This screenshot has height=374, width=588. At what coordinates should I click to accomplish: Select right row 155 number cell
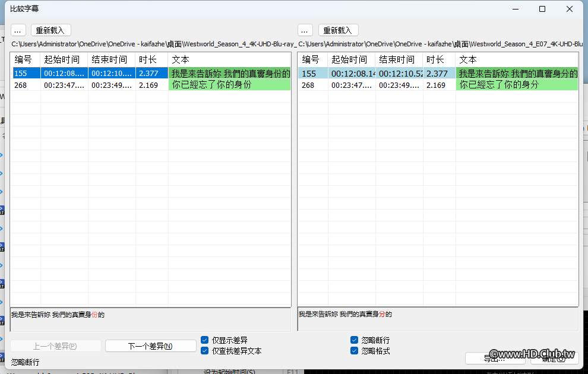(313, 74)
